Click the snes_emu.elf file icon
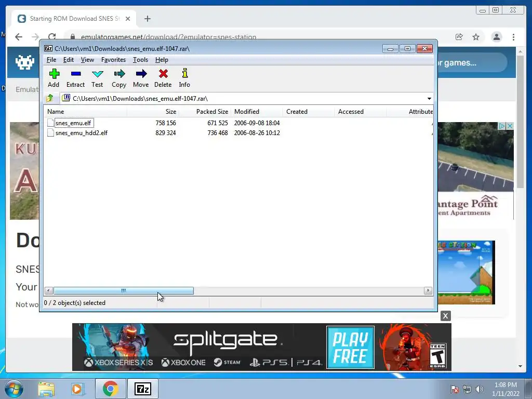 coord(50,123)
